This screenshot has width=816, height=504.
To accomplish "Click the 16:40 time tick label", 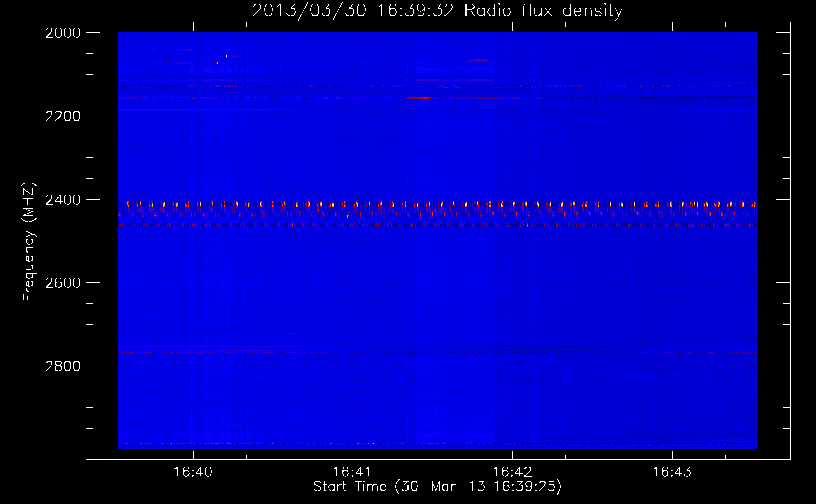I will tap(193, 472).
